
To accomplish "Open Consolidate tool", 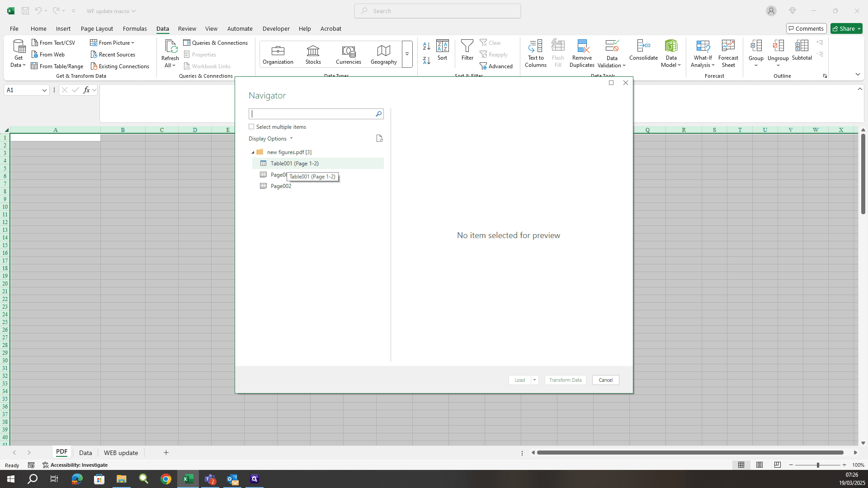I will (x=643, y=50).
